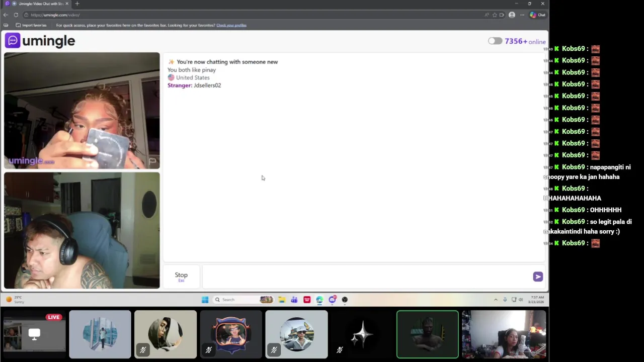644x362 pixels.
Task: Select participant tile with glass building avatar
Action: [100, 334]
